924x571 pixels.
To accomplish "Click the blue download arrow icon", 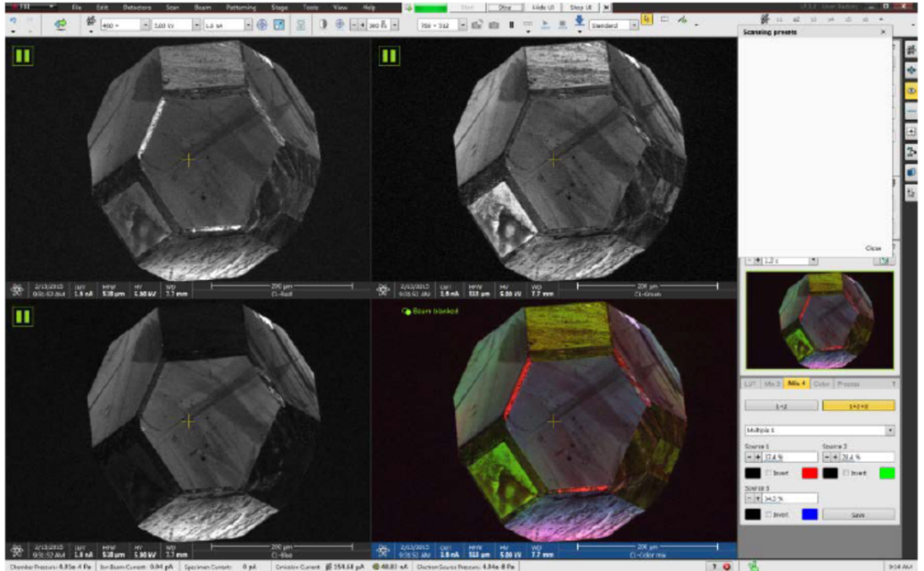I will coord(579,21).
